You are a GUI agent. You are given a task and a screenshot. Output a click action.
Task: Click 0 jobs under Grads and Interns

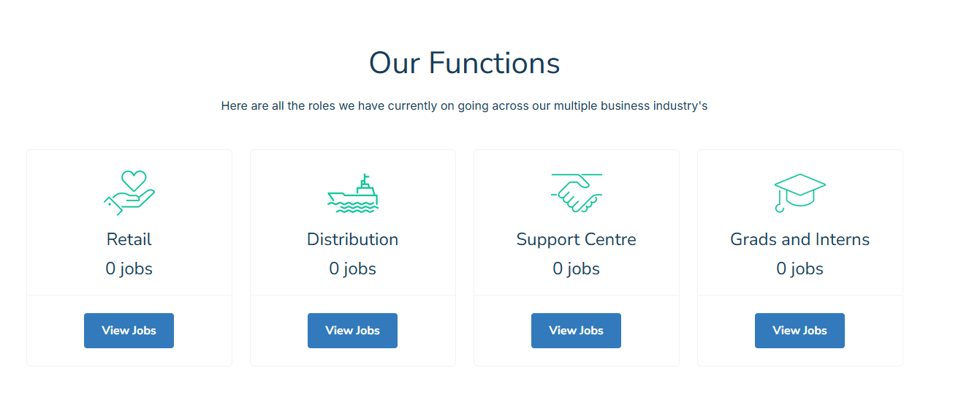[x=800, y=269]
